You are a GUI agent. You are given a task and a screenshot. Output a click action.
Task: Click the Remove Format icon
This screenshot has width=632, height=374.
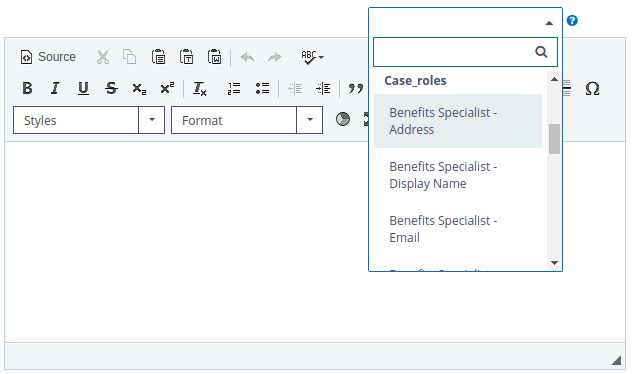coord(200,88)
